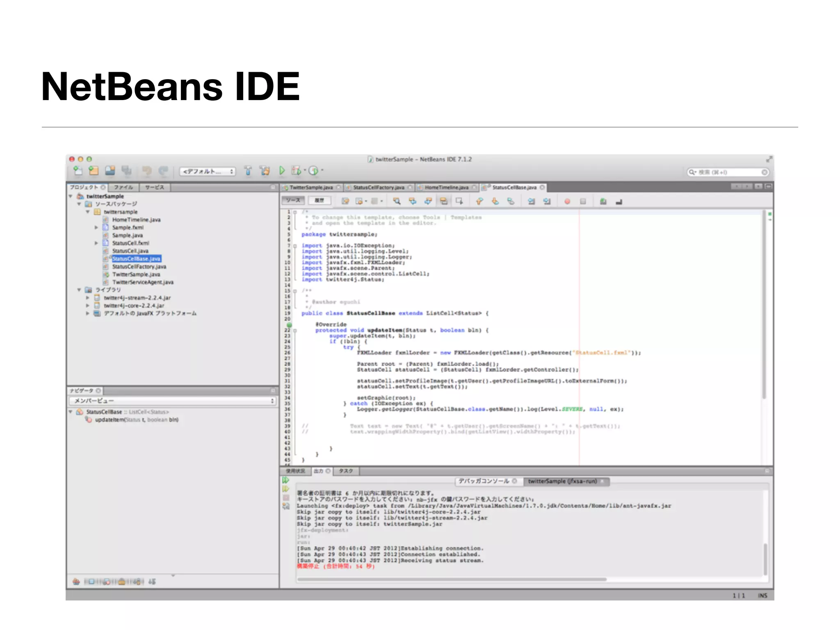Select updateItem method in navigator
840x630 pixels.
137,420
